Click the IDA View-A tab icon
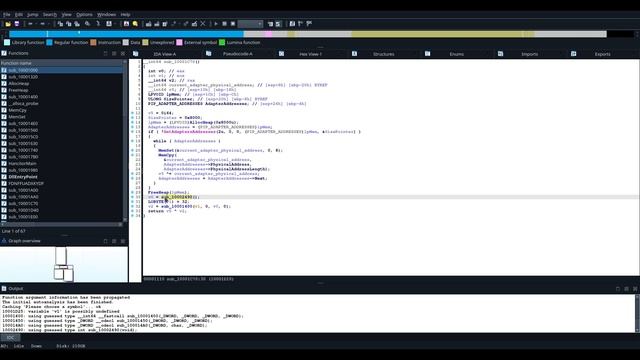Screen dimensions: 640x360 coord(136,53)
